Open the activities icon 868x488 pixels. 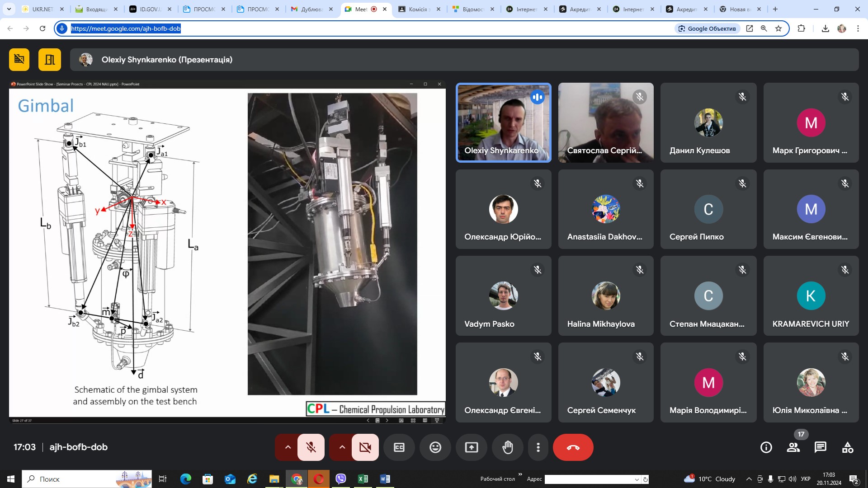pos(848,447)
